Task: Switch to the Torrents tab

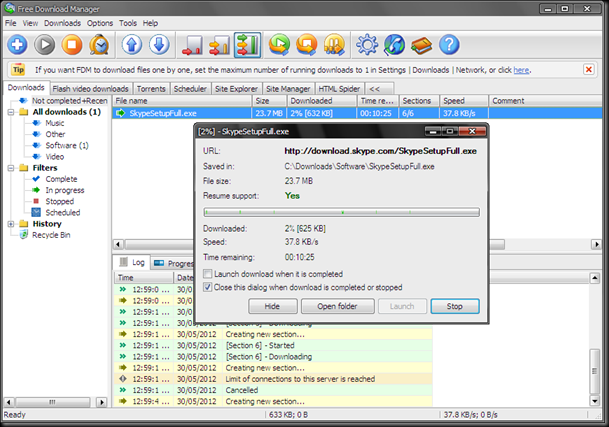Action: click(x=151, y=89)
